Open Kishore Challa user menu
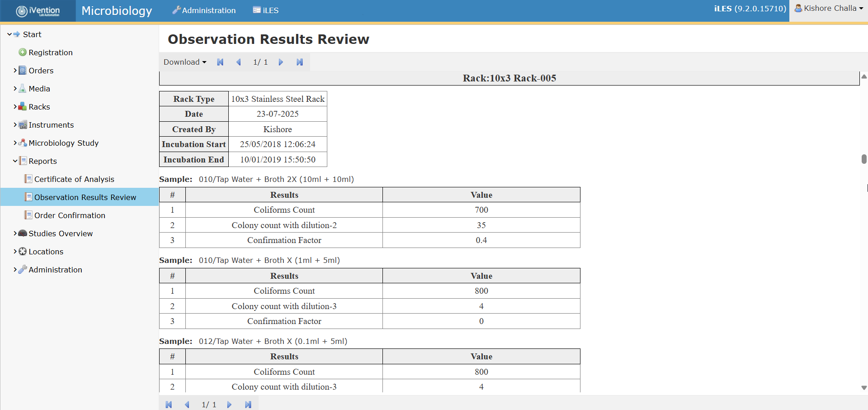The height and width of the screenshot is (410, 868). click(x=829, y=9)
